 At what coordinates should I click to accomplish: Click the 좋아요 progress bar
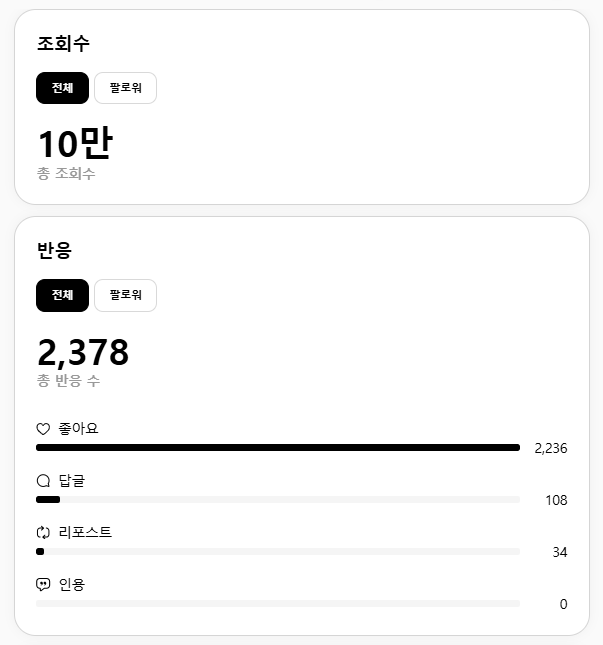coord(278,448)
